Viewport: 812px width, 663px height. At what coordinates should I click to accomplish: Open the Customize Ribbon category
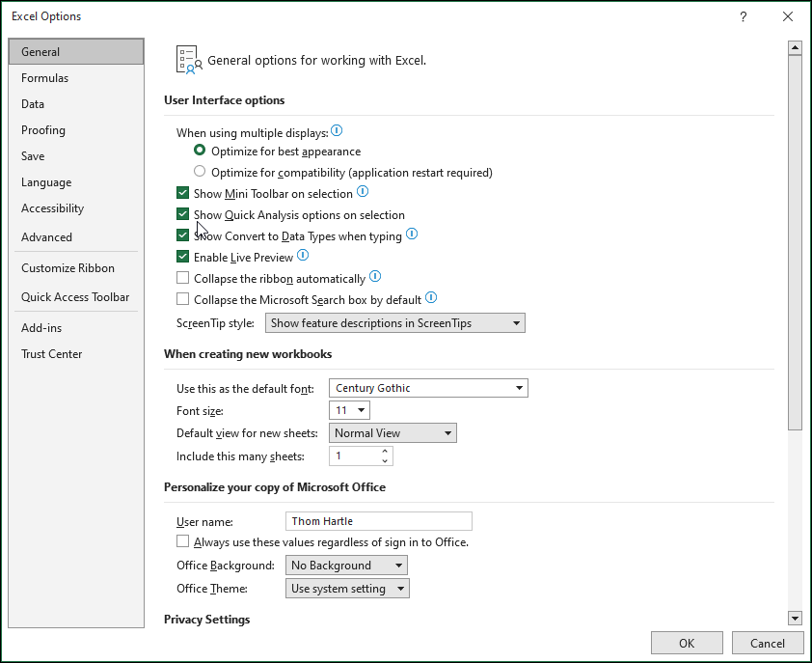[x=76, y=268]
